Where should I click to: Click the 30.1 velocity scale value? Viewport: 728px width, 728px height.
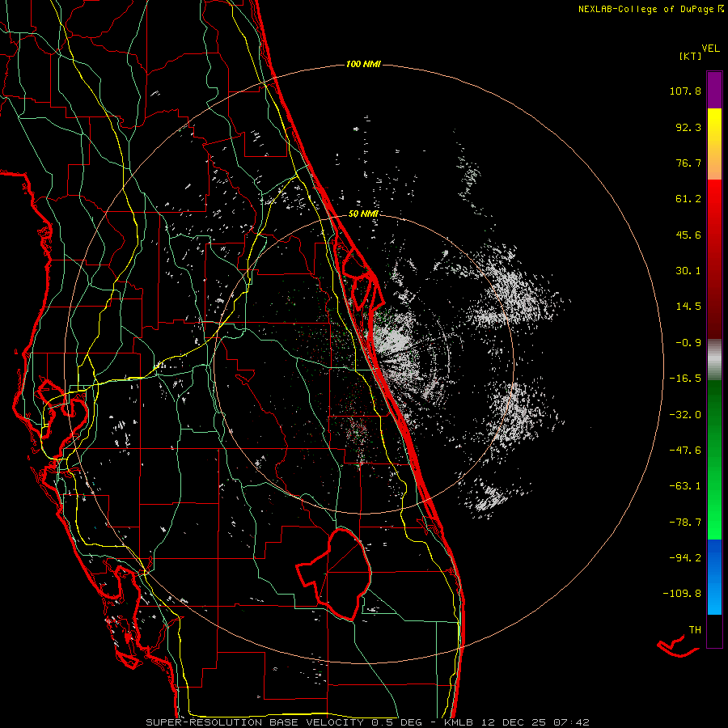coord(688,271)
